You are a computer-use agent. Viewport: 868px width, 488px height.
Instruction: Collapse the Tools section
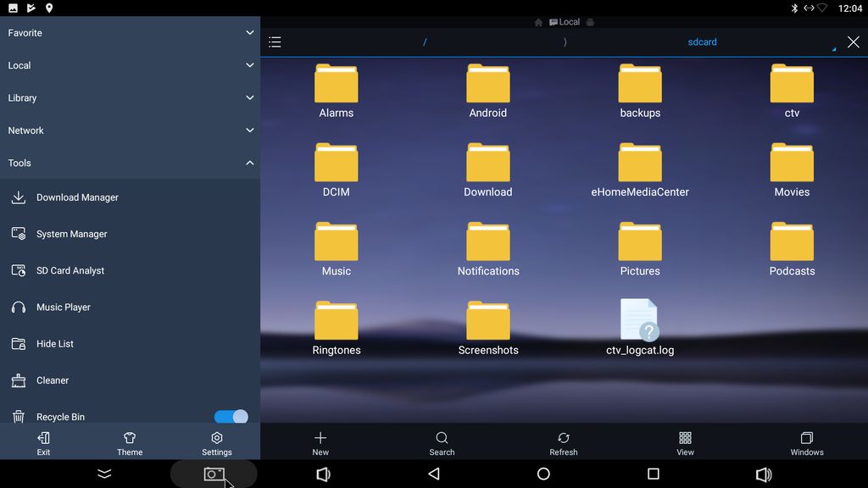[130, 163]
